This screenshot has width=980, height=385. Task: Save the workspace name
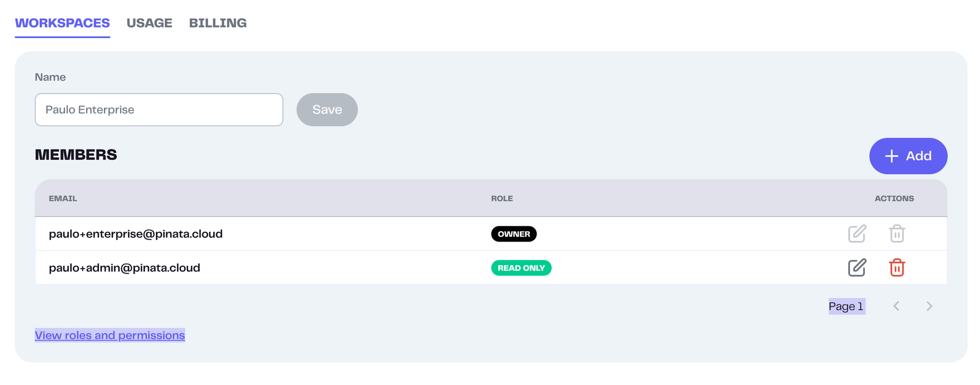point(327,110)
